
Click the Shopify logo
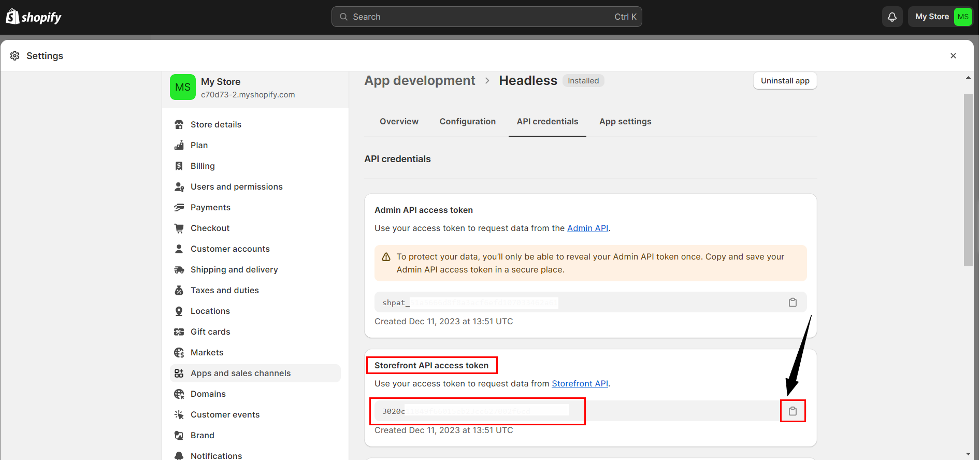click(34, 17)
